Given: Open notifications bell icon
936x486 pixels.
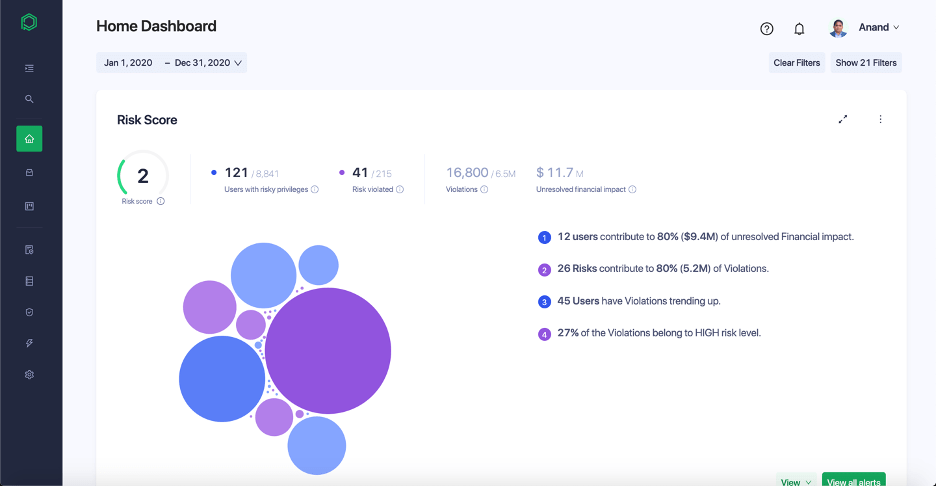Looking at the screenshot, I should click(x=799, y=29).
